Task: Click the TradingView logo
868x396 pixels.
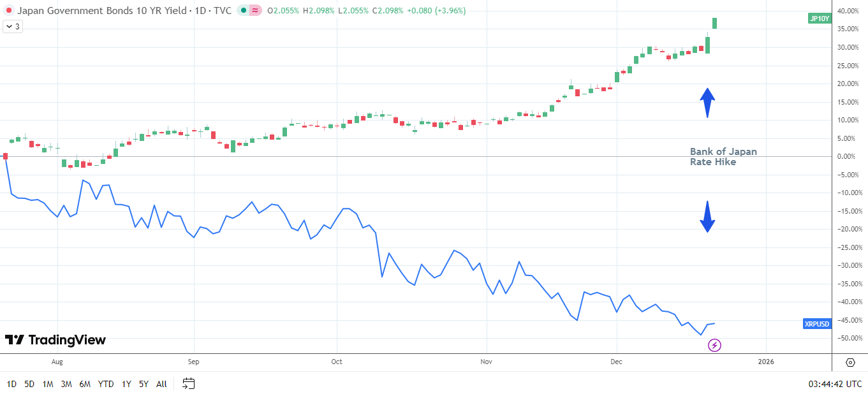Action: (x=55, y=340)
